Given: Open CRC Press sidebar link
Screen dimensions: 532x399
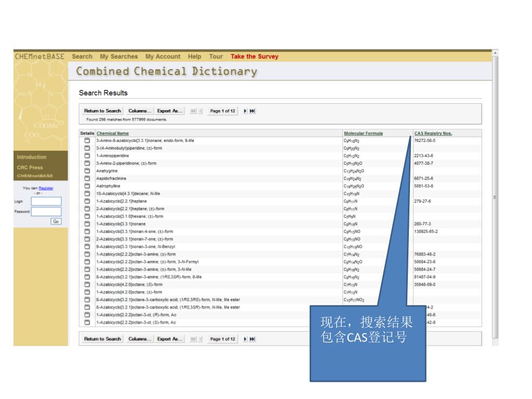Looking at the screenshot, I should click(x=30, y=168).
